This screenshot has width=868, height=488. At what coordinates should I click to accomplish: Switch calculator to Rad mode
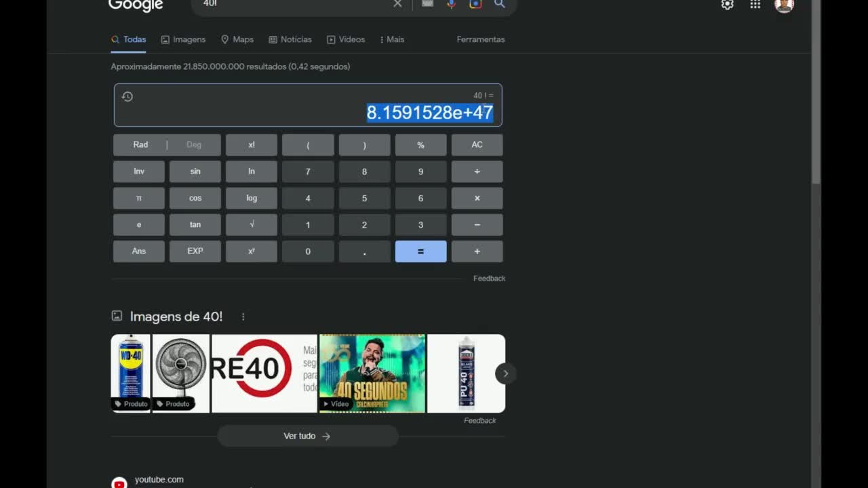pyautogui.click(x=140, y=145)
